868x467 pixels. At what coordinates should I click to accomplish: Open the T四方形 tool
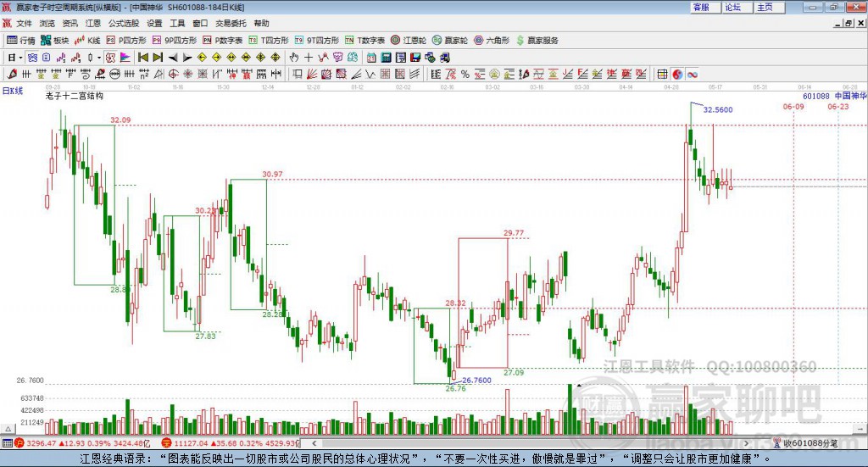269,41
